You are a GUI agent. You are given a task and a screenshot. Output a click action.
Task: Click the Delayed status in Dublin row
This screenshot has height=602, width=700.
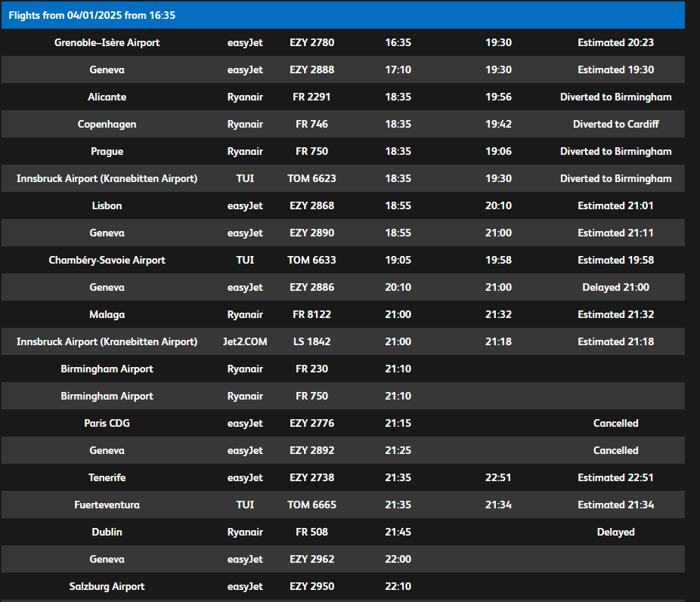[x=615, y=532]
